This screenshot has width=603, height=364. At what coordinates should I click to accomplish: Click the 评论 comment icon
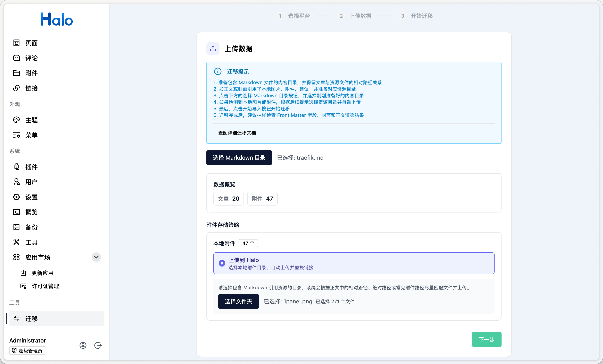(16, 58)
